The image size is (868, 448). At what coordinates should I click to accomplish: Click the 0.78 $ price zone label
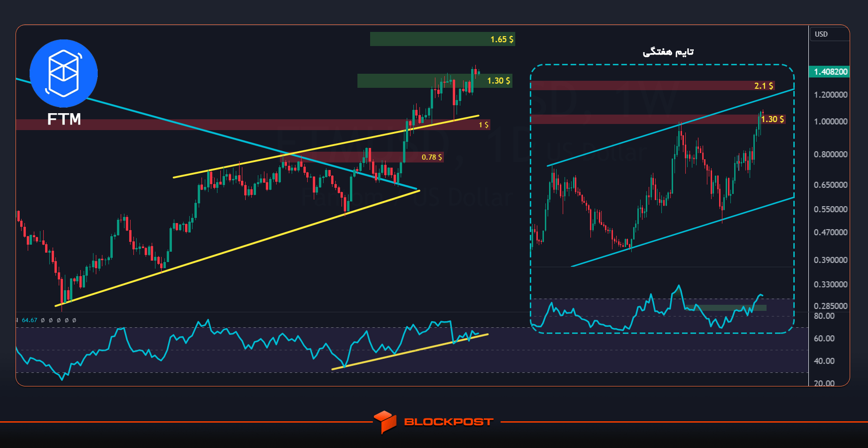pyautogui.click(x=432, y=157)
